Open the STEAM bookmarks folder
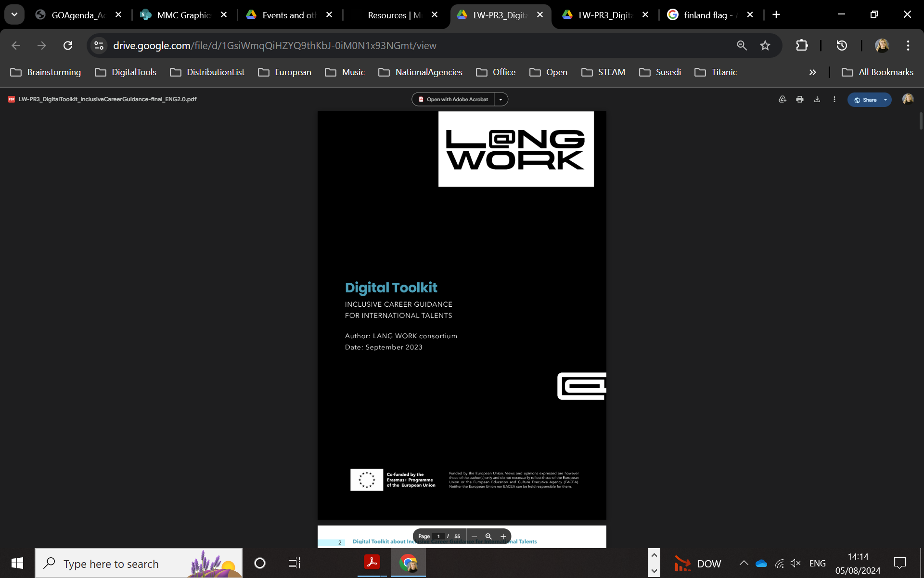This screenshot has width=924, height=578. click(603, 72)
